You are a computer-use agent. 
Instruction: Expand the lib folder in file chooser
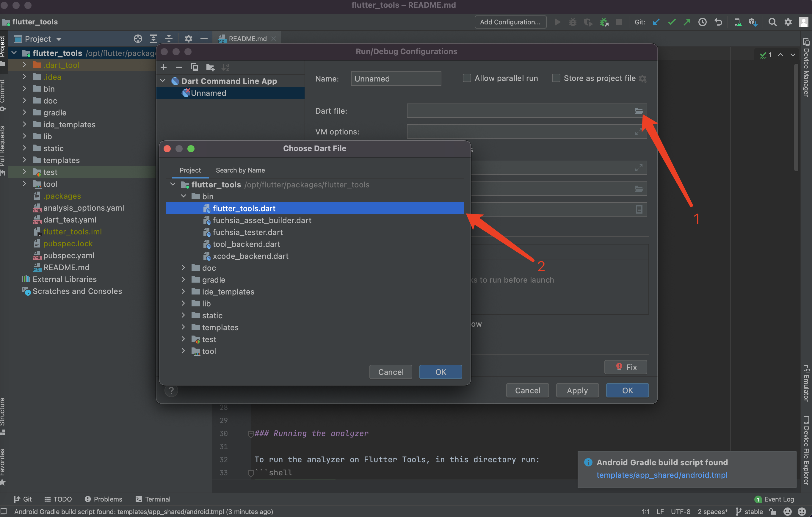coord(184,303)
